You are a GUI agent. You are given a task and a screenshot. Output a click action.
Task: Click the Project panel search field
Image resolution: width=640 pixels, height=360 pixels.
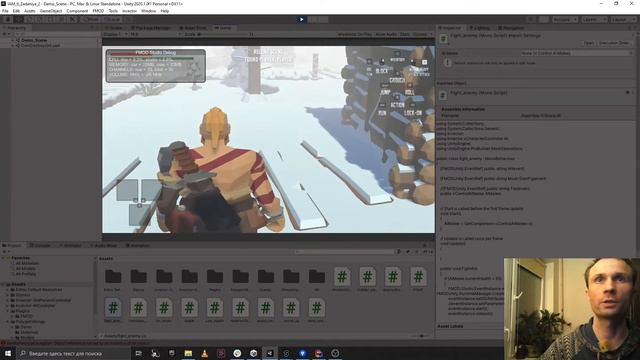pos(344,252)
